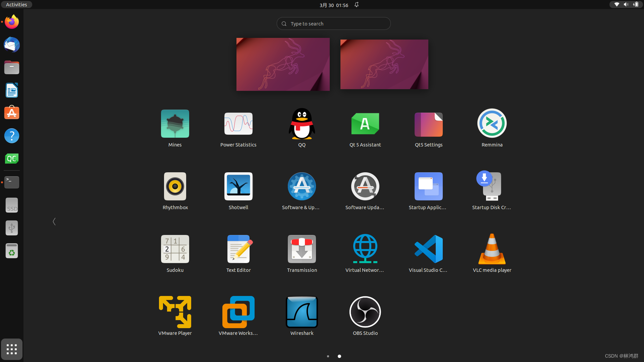Click the battery status icon
Screen dimensions: 644x362
(636, 5)
